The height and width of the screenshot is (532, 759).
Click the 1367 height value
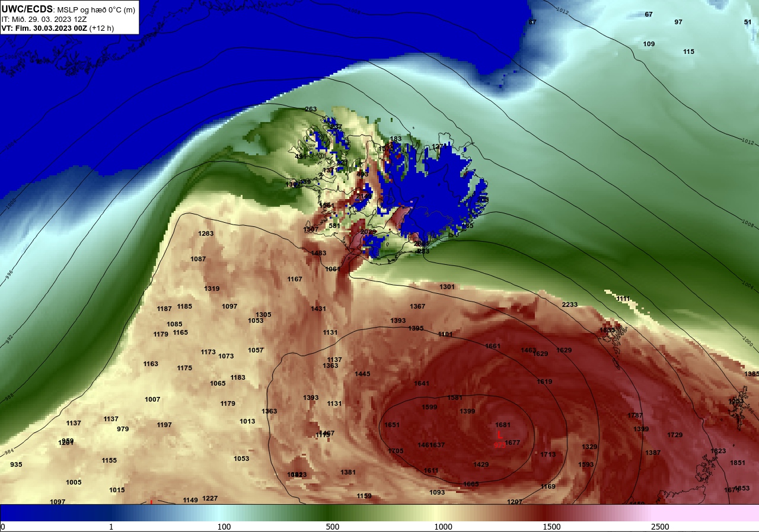[x=417, y=306]
